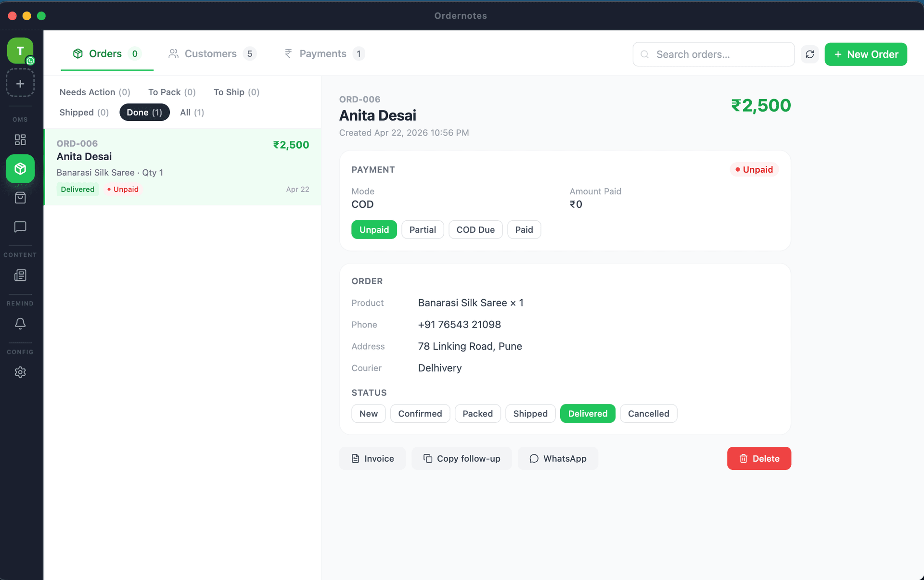This screenshot has width=924, height=580.
Task: Change order status to Cancelled
Action: coord(648,414)
